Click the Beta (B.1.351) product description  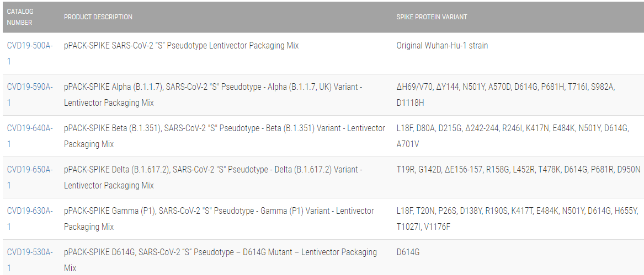pos(224,136)
